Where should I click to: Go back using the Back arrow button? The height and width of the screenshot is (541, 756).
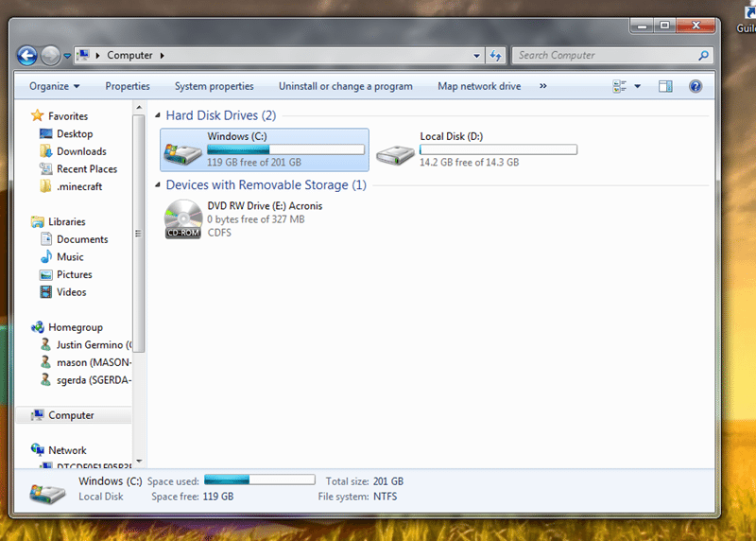pos(27,56)
